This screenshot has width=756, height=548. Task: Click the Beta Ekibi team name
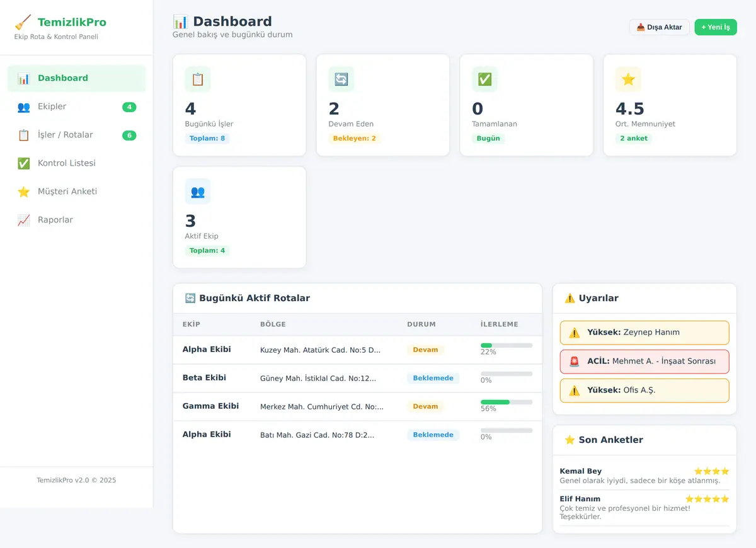(204, 378)
